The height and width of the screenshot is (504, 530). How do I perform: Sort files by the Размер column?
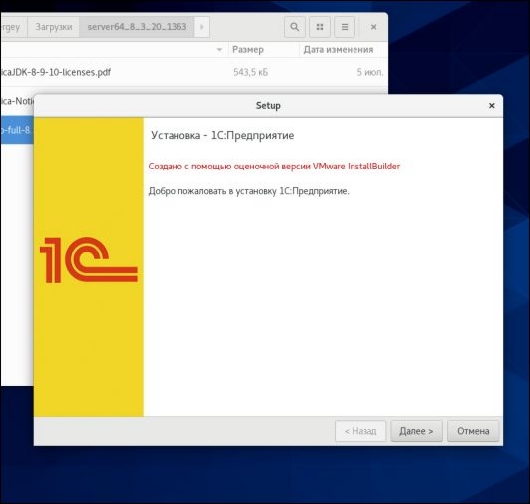[x=263, y=50]
